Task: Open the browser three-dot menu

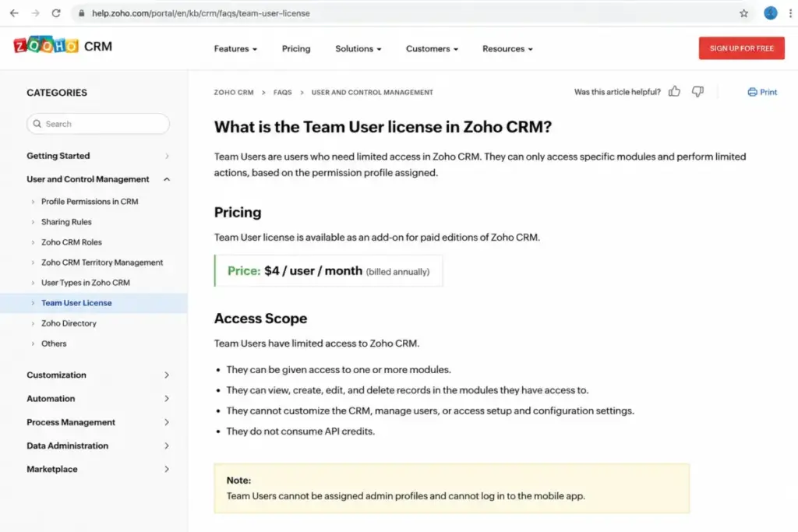Action: (790, 13)
